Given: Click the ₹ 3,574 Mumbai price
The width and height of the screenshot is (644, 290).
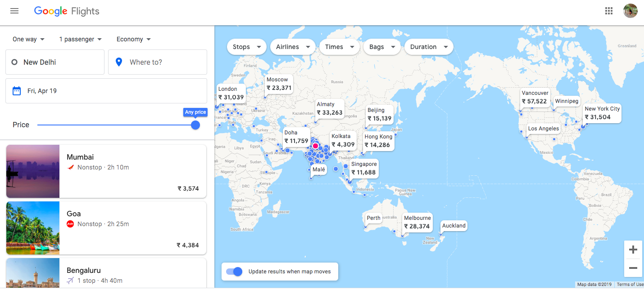Looking at the screenshot, I should [x=188, y=188].
